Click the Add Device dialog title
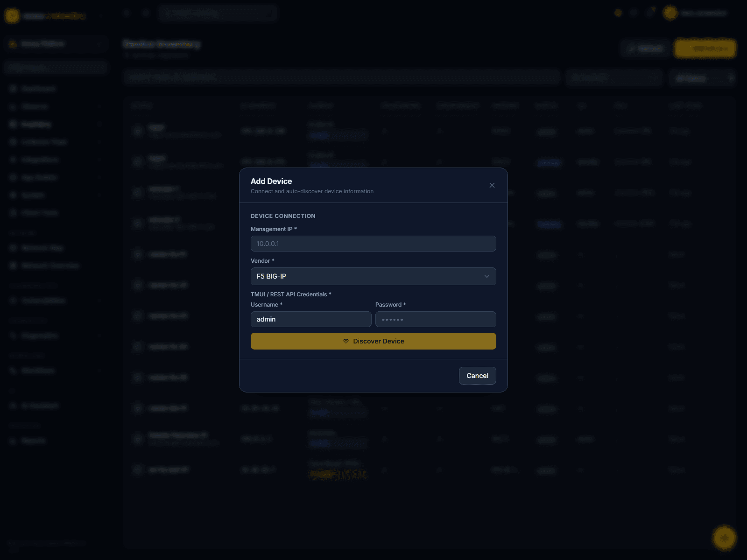The height and width of the screenshot is (560, 747). [271, 181]
